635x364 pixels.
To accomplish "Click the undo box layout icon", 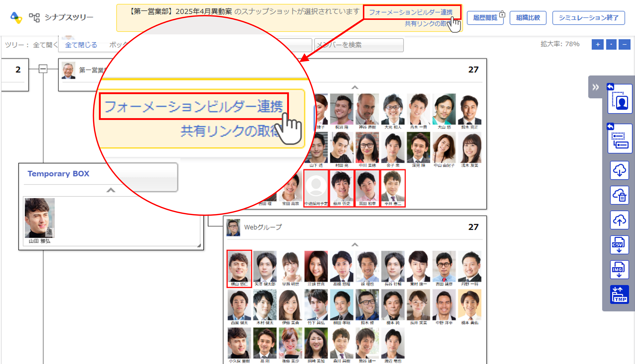I will pyautogui.click(x=620, y=139).
